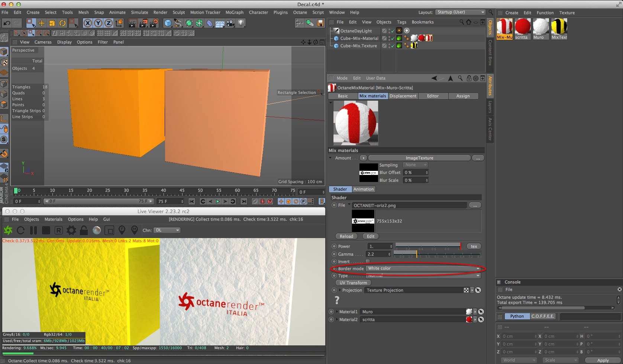Open Live Viewer settings gear
623x364 pixels.
tap(71, 230)
